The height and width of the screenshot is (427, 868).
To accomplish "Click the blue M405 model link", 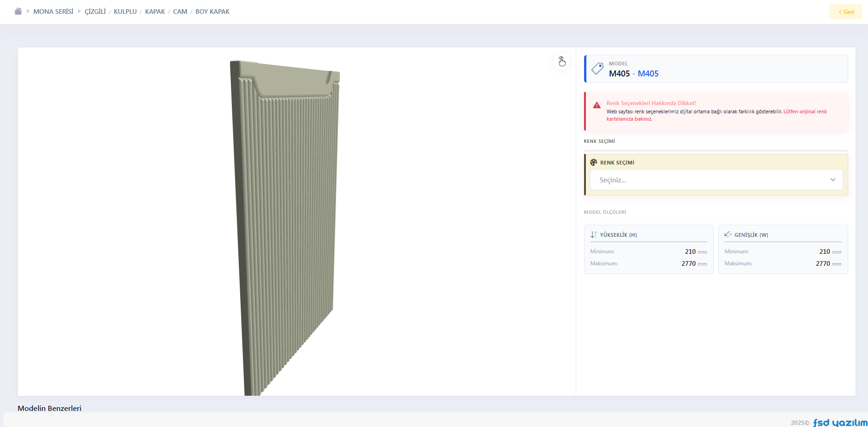I will (x=648, y=74).
